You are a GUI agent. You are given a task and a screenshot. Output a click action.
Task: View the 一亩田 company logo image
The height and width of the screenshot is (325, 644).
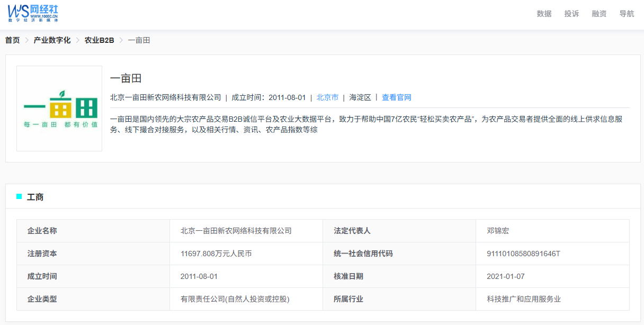click(x=59, y=109)
